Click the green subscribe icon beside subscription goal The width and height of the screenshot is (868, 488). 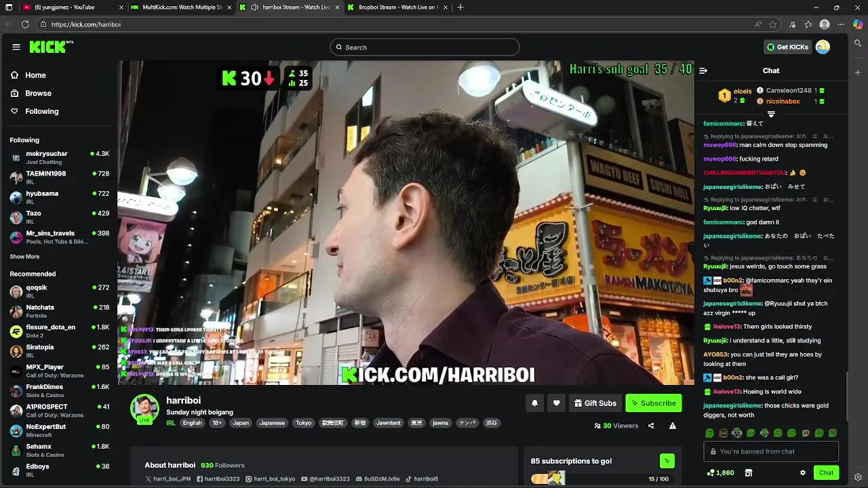coord(667,461)
